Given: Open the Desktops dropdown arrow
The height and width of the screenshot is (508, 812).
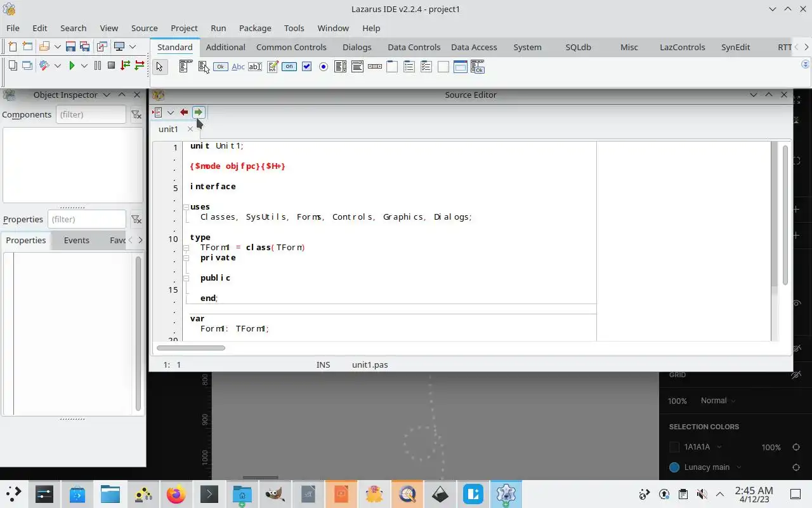Looking at the screenshot, I should (x=133, y=46).
